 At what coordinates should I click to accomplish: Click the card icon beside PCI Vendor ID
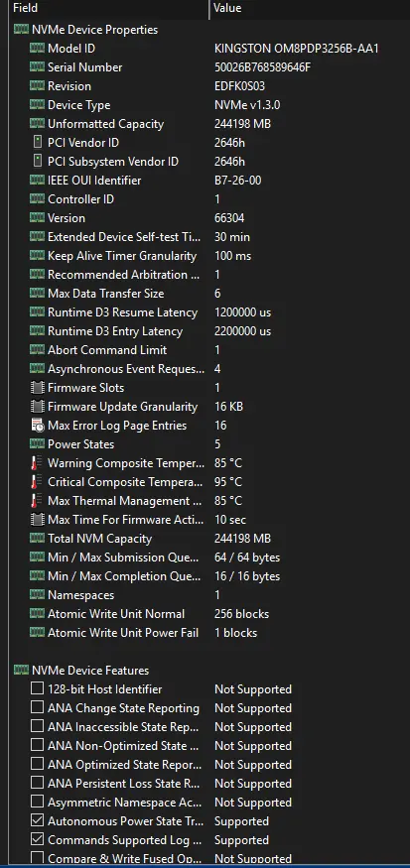pyautogui.click(x=37, y=142)
